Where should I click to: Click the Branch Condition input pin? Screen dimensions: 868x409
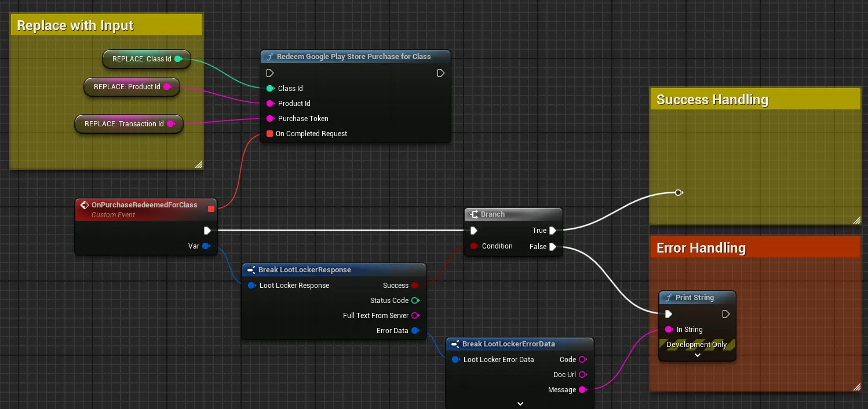(474, 246)
